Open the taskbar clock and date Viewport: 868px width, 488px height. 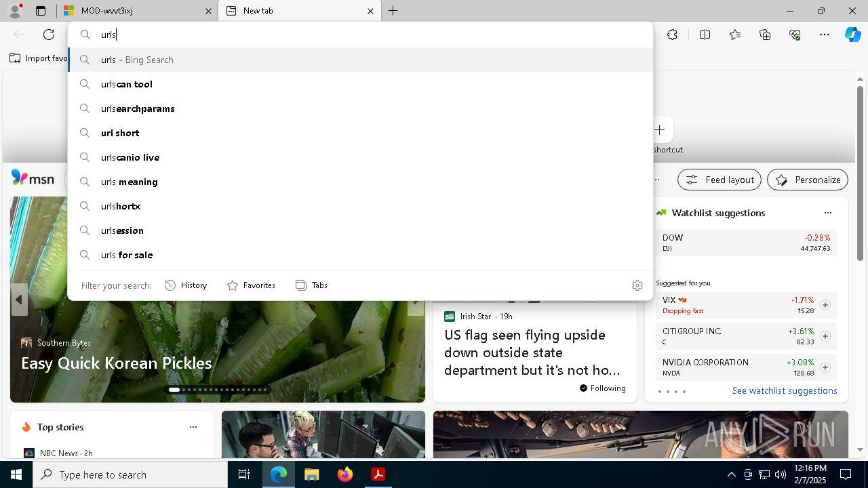point(810,474)
